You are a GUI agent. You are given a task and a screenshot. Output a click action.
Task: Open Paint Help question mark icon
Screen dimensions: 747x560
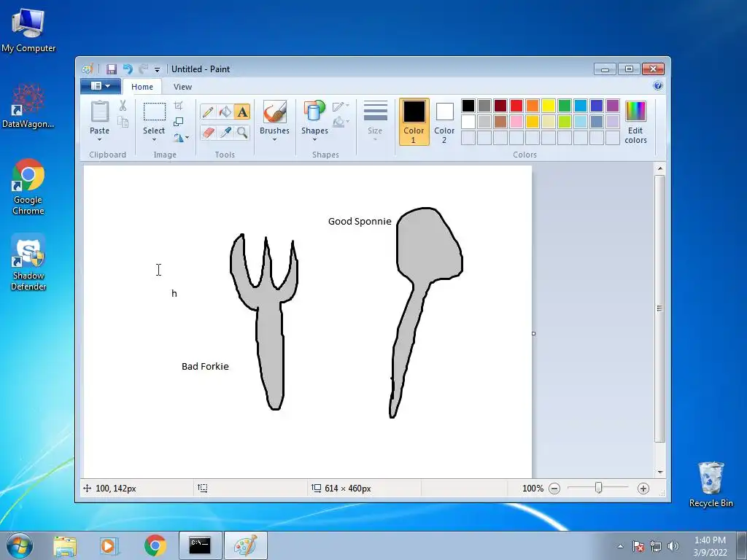pyautogui.click(x=658, y=86)
